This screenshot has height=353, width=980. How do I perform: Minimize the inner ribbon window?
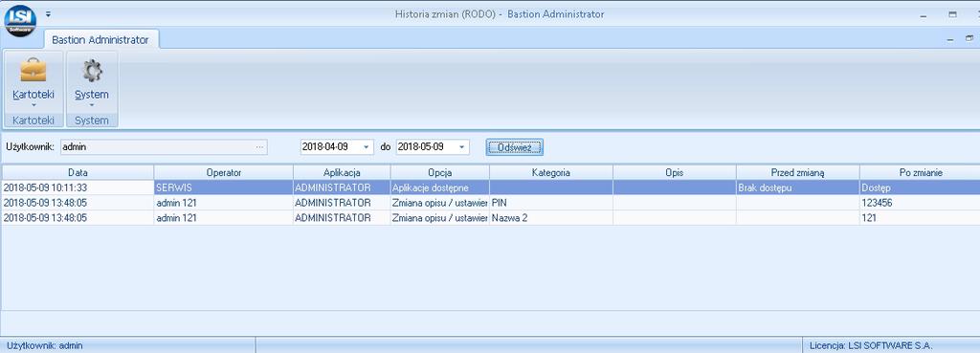[950, 40]
